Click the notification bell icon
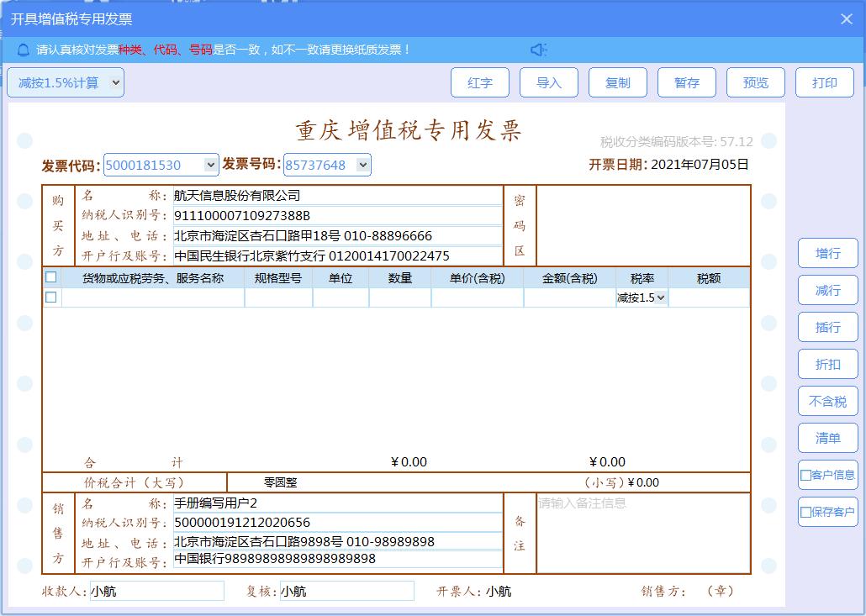 [22, 50]
